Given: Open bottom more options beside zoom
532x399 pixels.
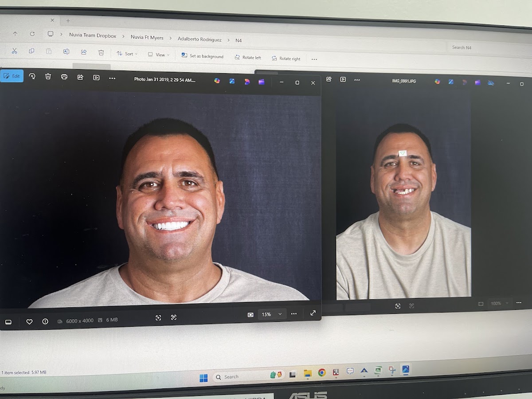Looking at the screenshot, I should click(294, 314).
